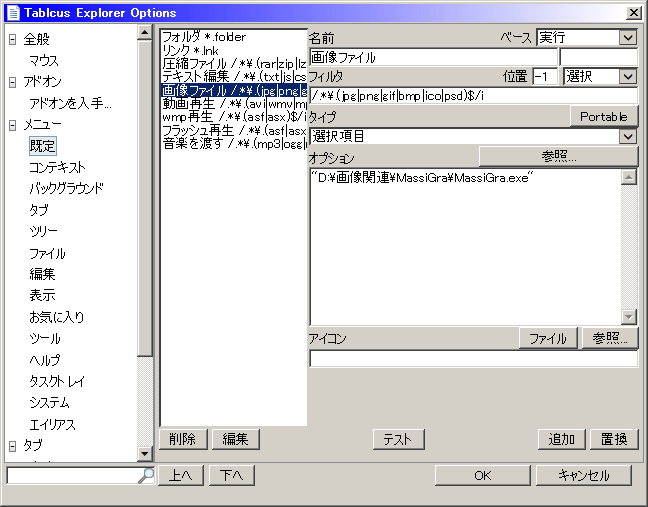
Task: Select 圧縮ファイル entry in the list
Action: (x=233, y=63)
